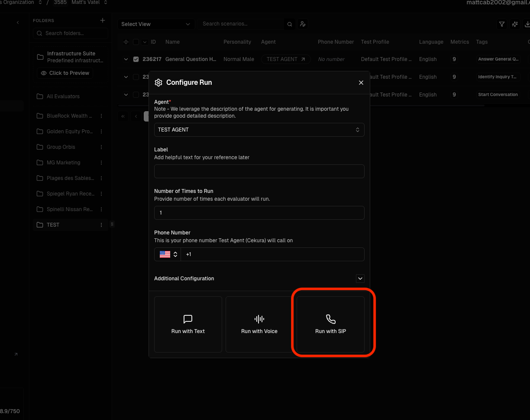Click the Label text field
This screenshot has width=530, height=420.
pyautogui.click(x=259, y=171)
